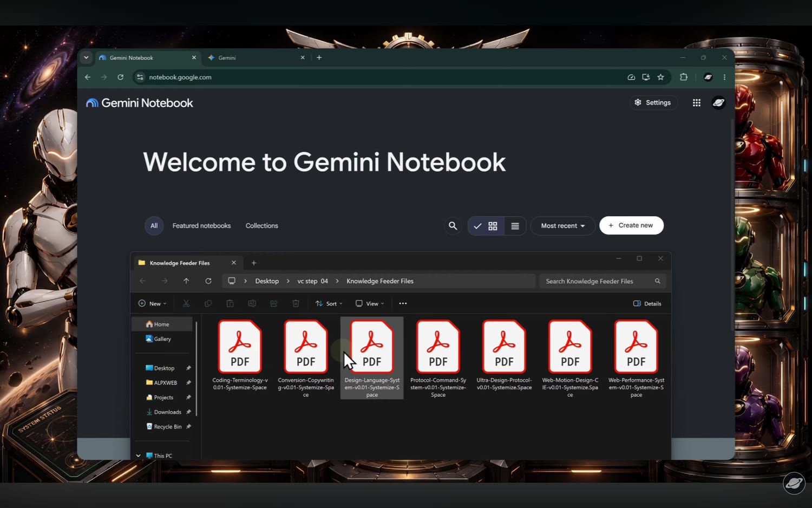812x508 pixels.
Task: Collapse the This PC tree node
Action: click(138, 455)
